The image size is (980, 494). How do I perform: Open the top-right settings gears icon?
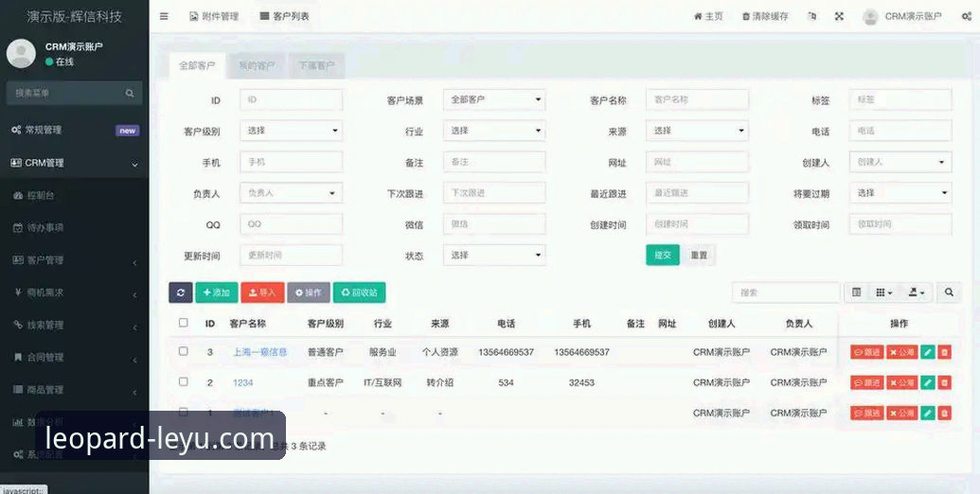(x=966, y=16)
